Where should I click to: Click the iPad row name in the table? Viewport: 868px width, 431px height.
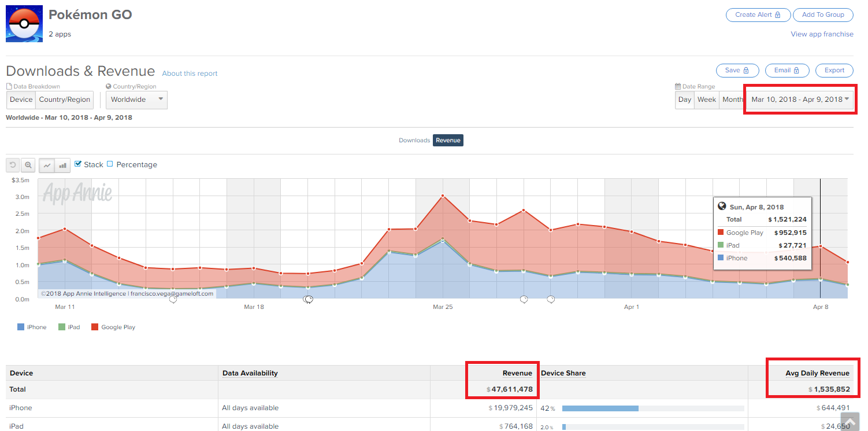tap(17, 426)
